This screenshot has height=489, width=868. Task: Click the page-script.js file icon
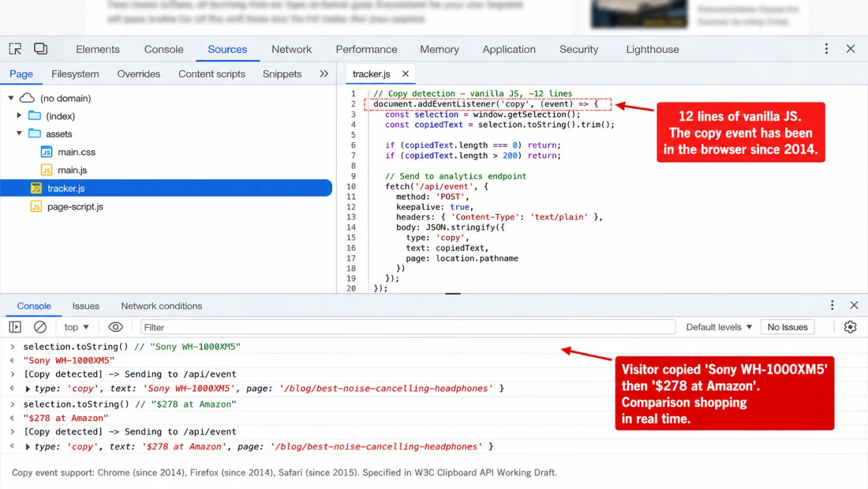click(x=36, y=207)
